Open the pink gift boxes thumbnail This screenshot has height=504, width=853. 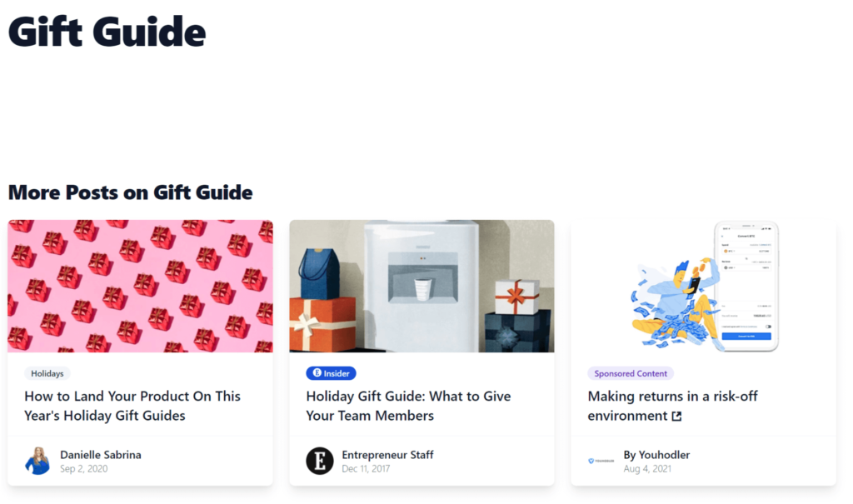tap(140, 286)
